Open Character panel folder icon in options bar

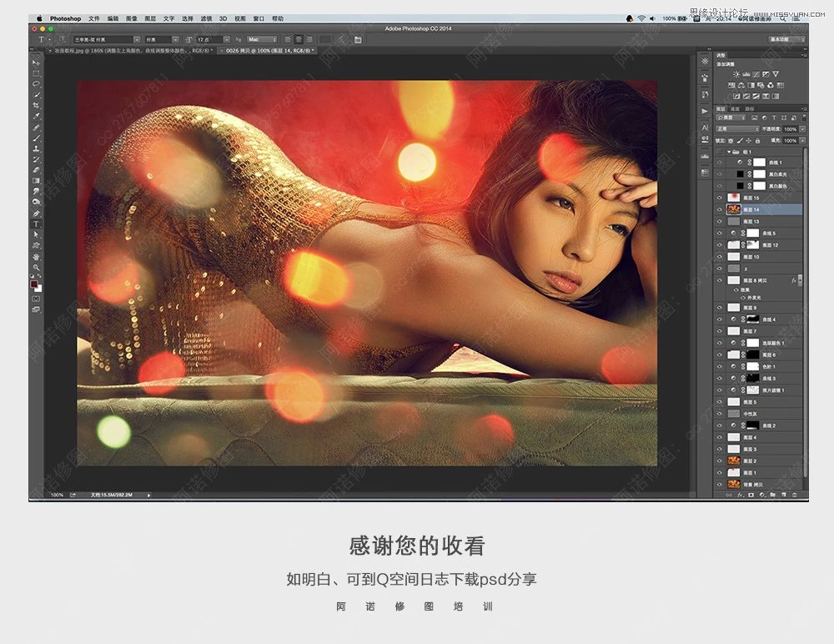358,39
